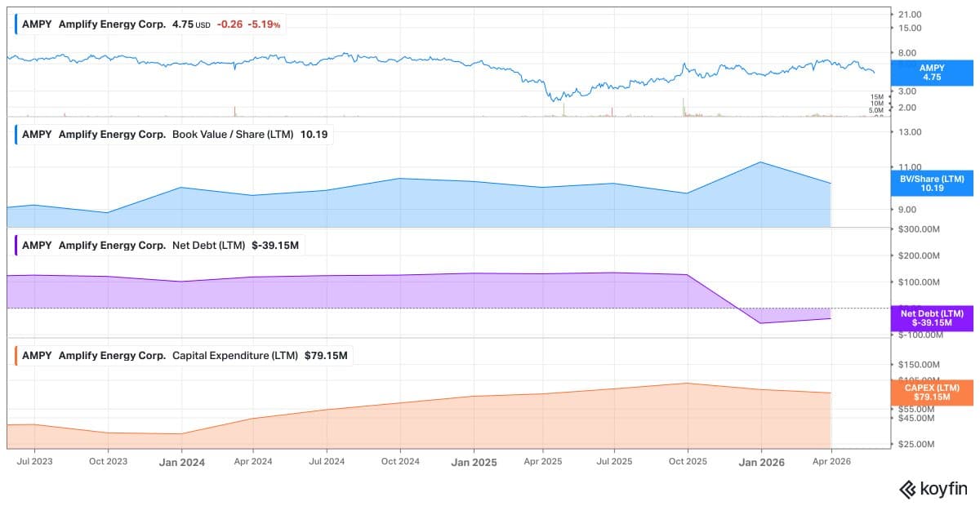Click the Koyfin logo icon
980x506 pixels.
[907, 489]
